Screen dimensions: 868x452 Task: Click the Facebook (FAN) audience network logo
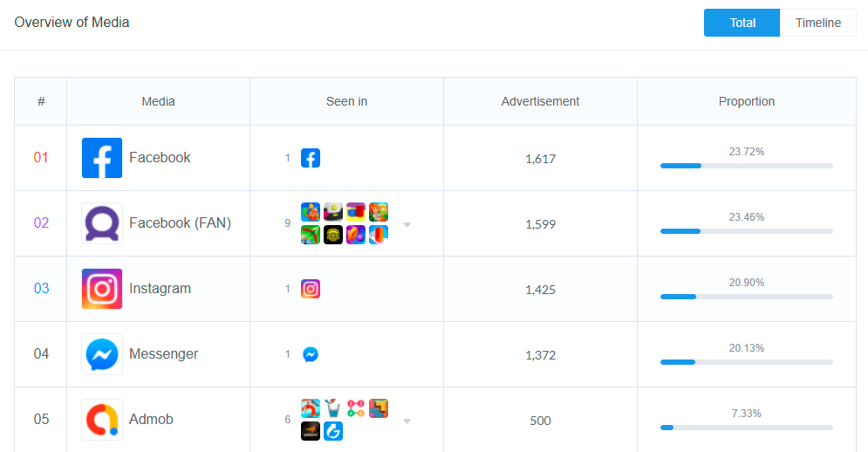(x=102, y=223)
